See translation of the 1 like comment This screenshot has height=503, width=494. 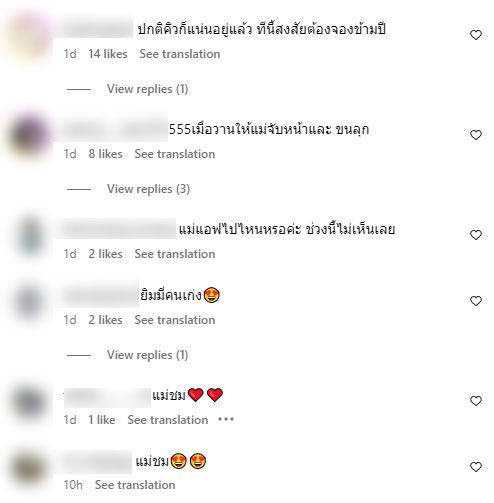(x=168, y=420)
